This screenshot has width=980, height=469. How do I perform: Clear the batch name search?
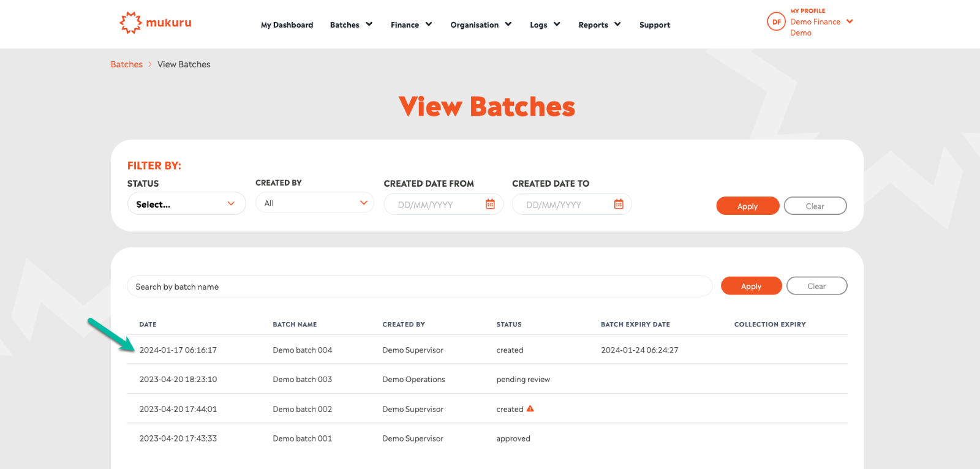pos(816,286)
